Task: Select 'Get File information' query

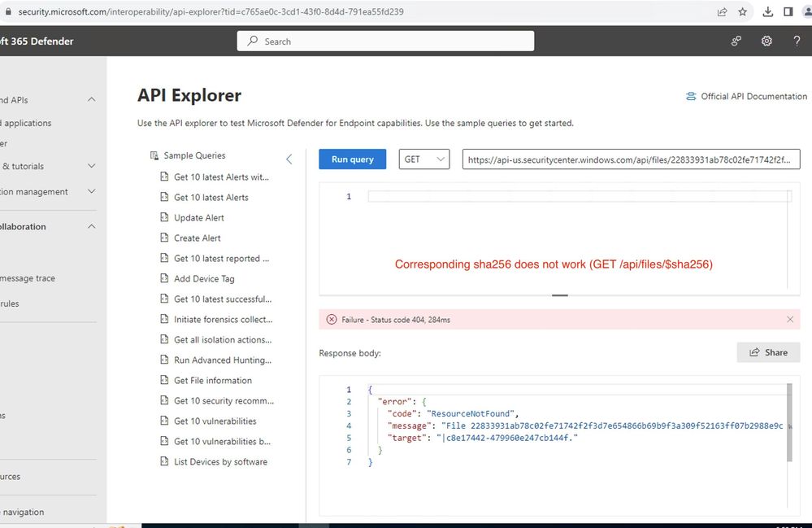Action: 213,380
